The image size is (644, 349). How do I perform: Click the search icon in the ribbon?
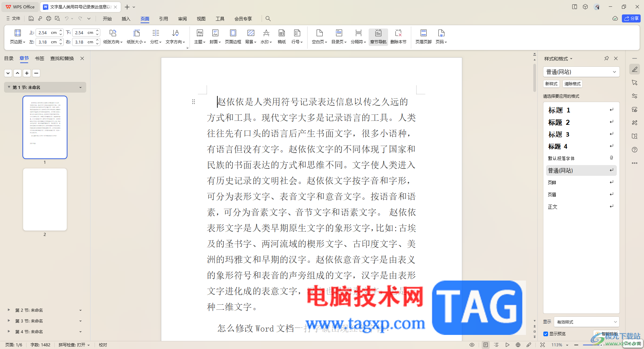[268, 18]
